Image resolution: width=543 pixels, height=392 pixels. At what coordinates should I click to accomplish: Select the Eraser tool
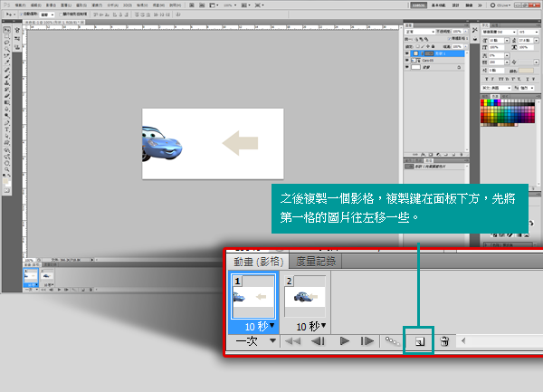click(x=6, y=95)
